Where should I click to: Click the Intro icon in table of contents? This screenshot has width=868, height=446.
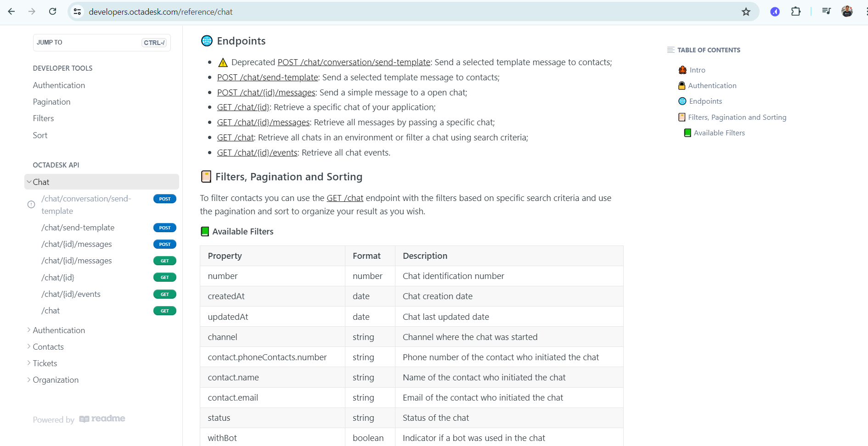tap(682, 70)
